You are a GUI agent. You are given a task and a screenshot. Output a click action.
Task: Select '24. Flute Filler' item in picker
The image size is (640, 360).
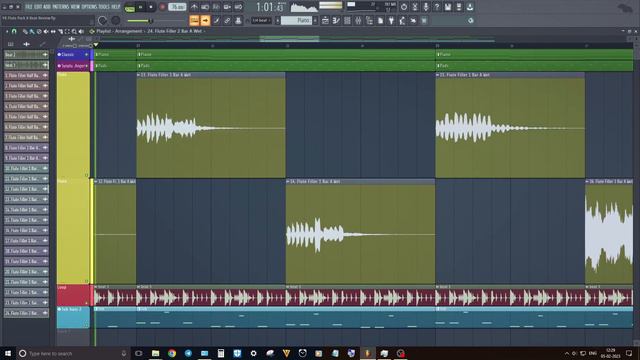tap(26, 313)
